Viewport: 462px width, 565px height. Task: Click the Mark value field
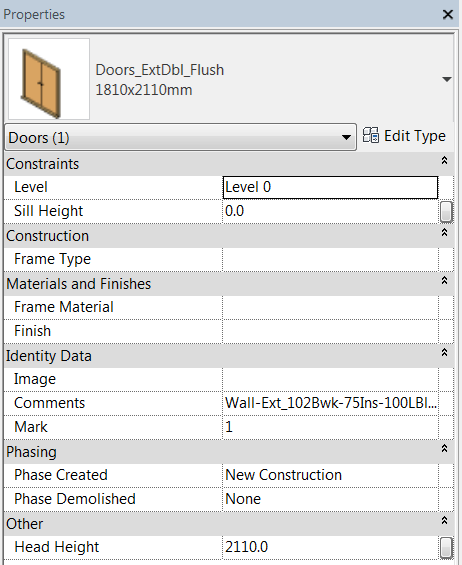point(330,427)
